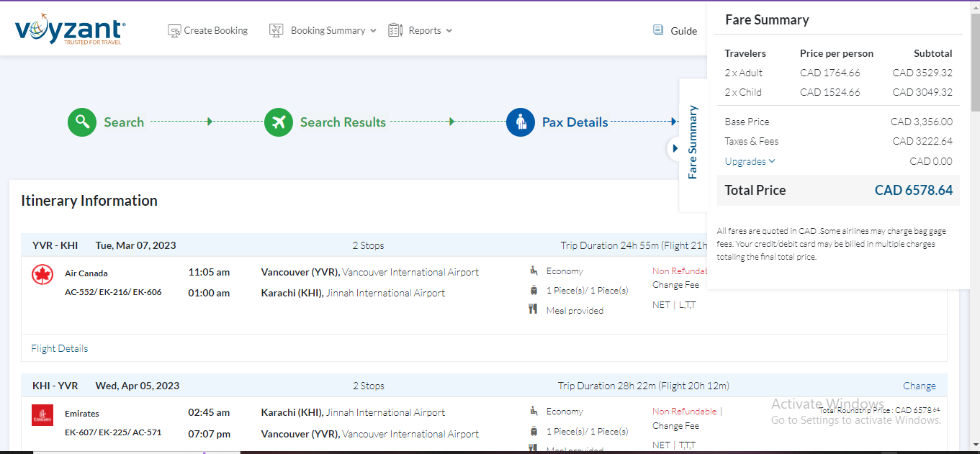The image size is (980, 454).
Task: Click the green Search magnifier step icon
Action: 82,122
